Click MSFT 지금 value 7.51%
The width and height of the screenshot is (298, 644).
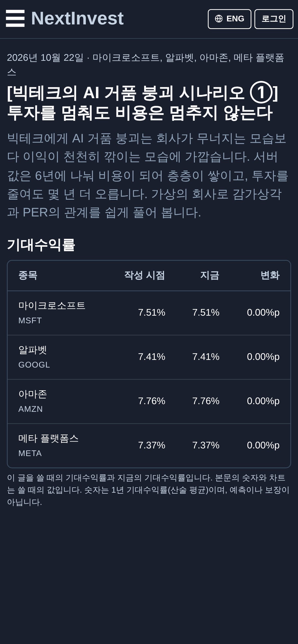coord(206,313)
